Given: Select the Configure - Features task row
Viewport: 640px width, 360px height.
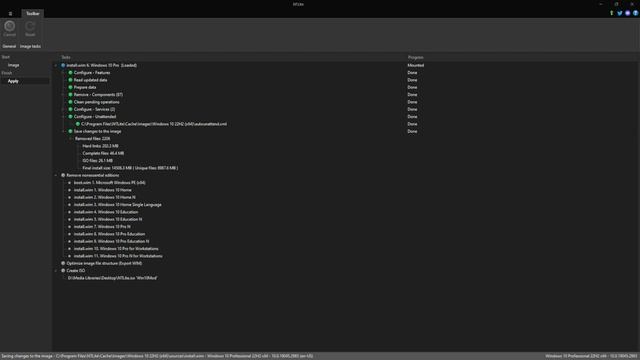Looking at the screenshot, I should (92, 73).
